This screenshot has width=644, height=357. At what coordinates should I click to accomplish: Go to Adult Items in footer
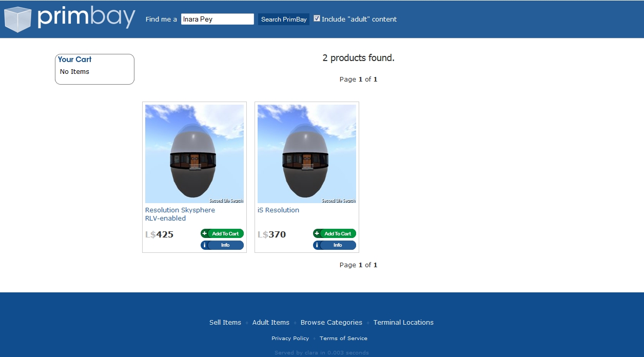(270, 322)
